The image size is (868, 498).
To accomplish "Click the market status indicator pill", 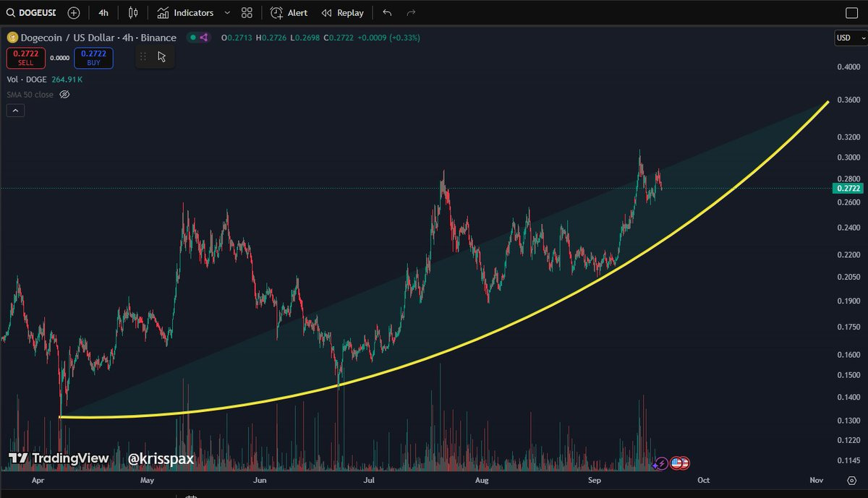I will click(198, 38).
